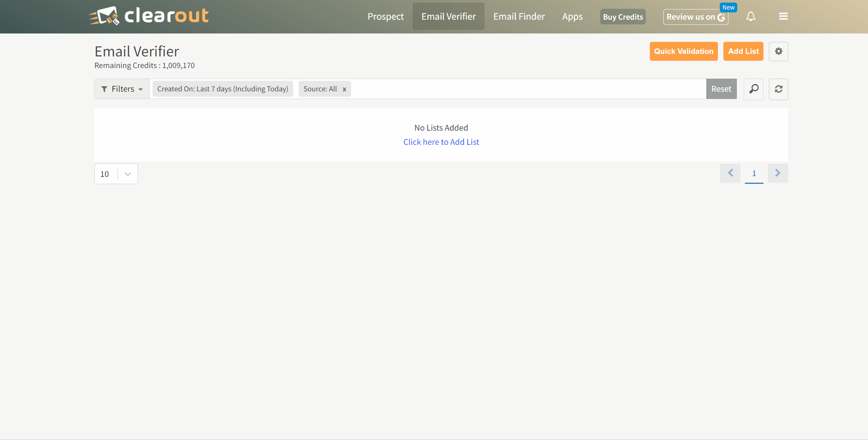This screenshot has height=440, width=868.
Task: Select page number 1 in pagination
Action: 754,173
